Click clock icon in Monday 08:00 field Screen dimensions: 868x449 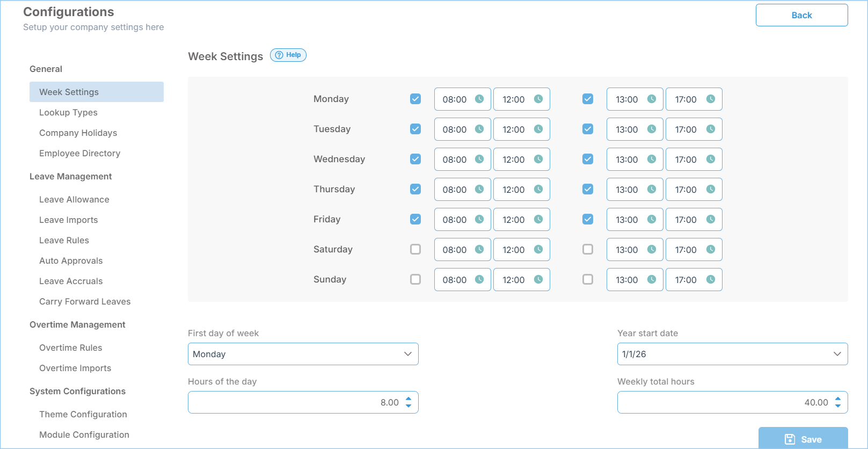[479, 99]
